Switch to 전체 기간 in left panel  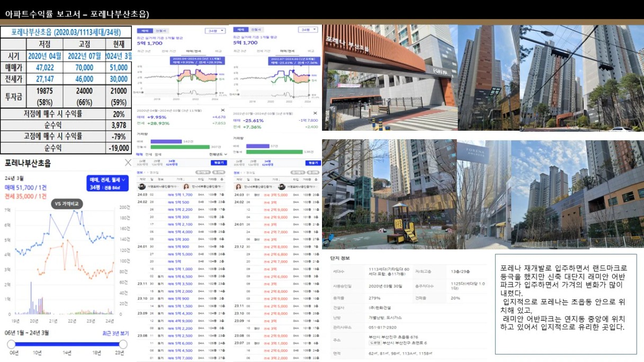(x=168, y=51)
